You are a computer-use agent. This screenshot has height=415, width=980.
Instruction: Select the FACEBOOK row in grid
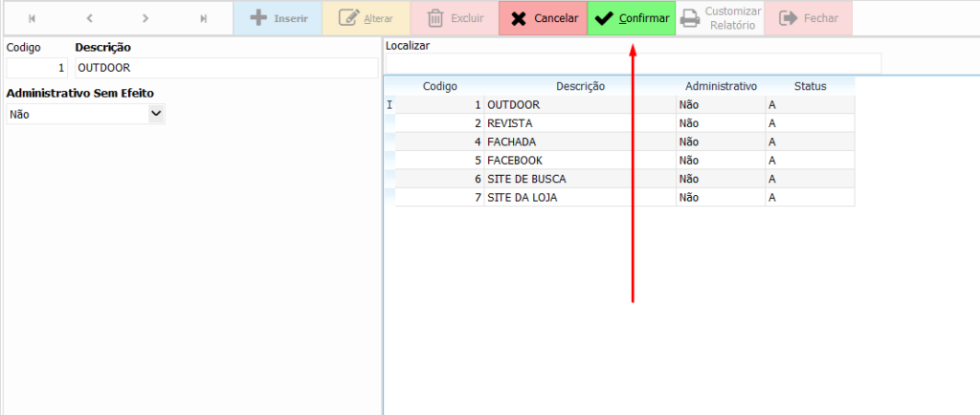click(x=580, y=160)
